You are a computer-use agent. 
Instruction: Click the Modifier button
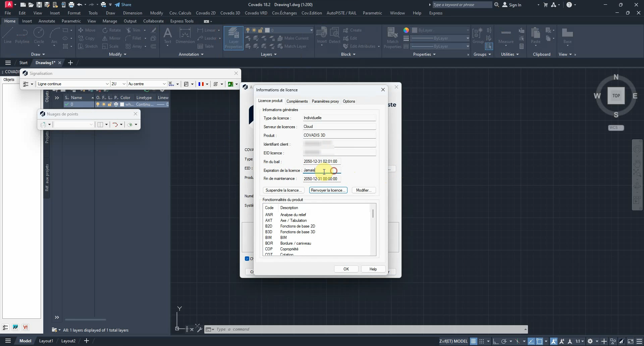tap(364, 190)
